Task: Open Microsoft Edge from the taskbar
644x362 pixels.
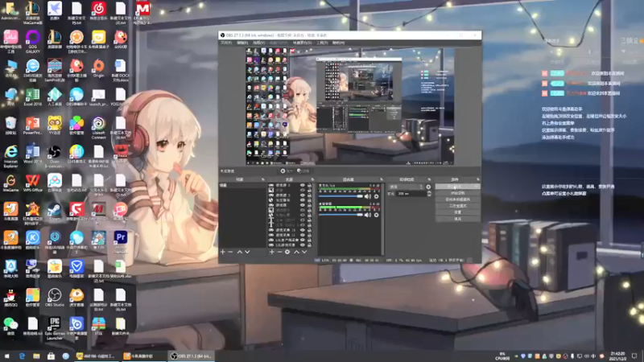Action: coord(22,356)
